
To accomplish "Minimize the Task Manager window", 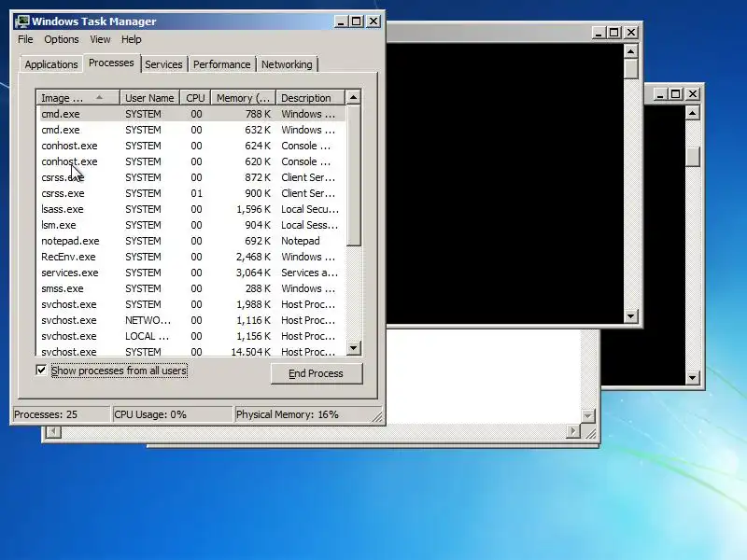I will coord(341,21).
